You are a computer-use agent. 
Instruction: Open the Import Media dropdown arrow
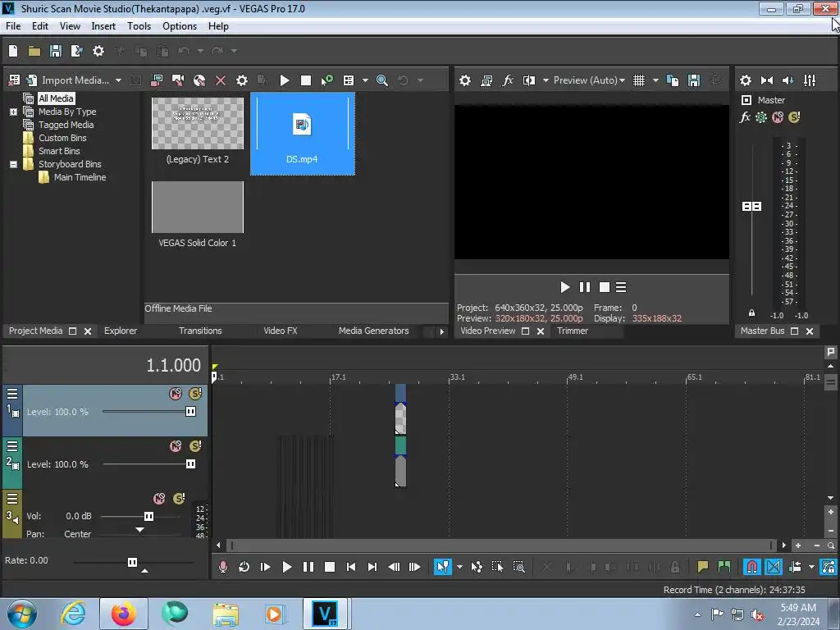click(118, 80)
